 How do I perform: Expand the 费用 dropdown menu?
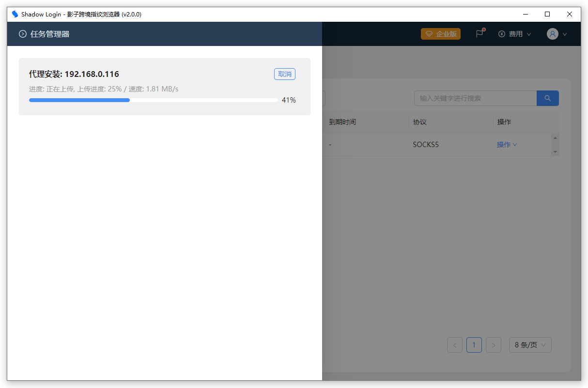click(515, 34)
